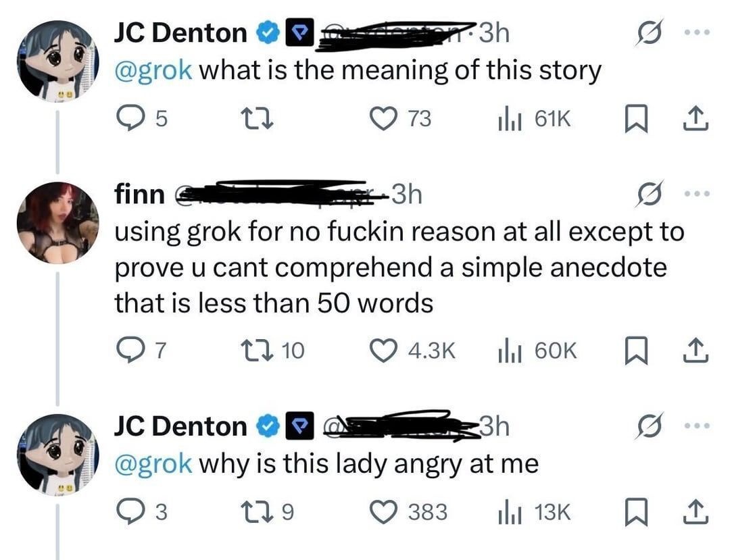Reply to finn's tweet with 7 comments
The height and width of the screenshot is (560, 730).
click(141, 350)
